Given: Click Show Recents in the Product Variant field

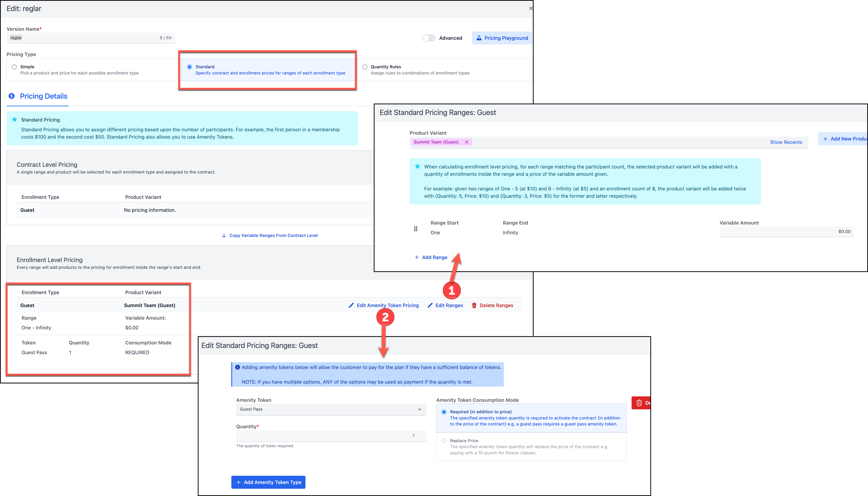Looking at the screenshot, I should tap(786, 142).
